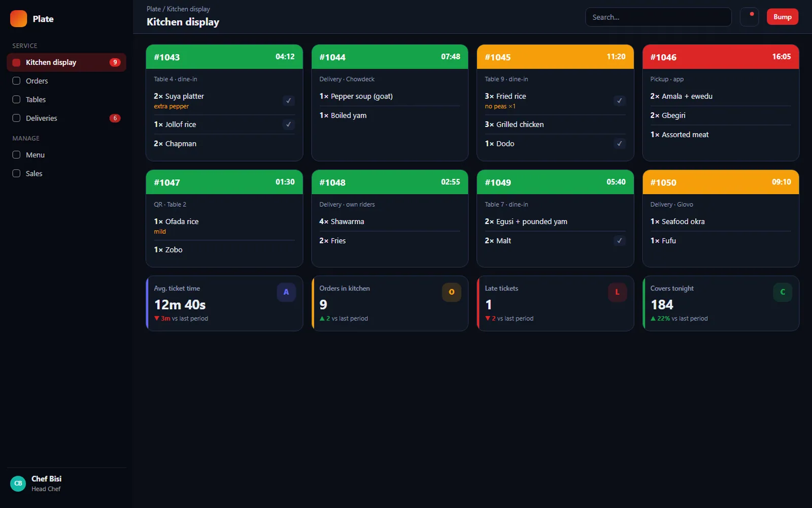Viewport: 812px width, 508px height.
Task: Uncheck Suya platter done checkbox
Action: coord(288,101)
